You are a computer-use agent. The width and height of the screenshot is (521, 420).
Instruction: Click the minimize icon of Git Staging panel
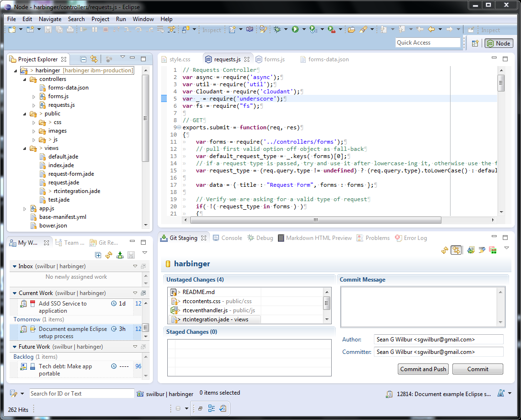(x=494, y=237)
